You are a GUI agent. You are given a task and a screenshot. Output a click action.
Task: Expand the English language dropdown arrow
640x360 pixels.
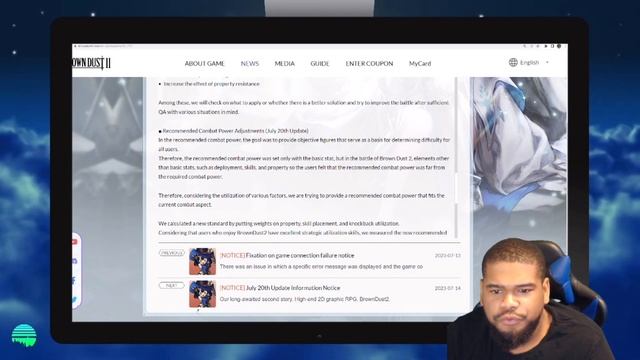[547, 62]
